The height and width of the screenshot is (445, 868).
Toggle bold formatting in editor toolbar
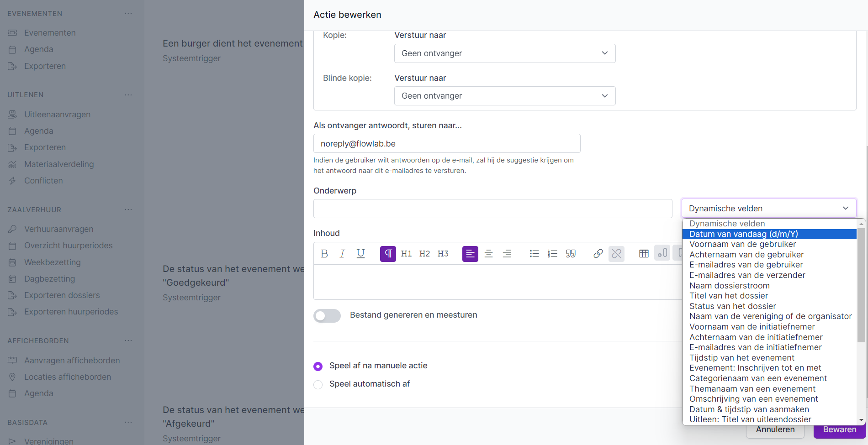(324, 254)
